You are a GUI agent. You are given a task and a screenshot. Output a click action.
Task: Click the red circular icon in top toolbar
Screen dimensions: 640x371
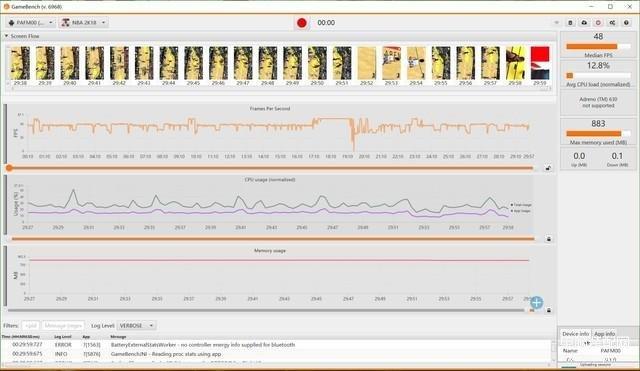pos(598,23)
